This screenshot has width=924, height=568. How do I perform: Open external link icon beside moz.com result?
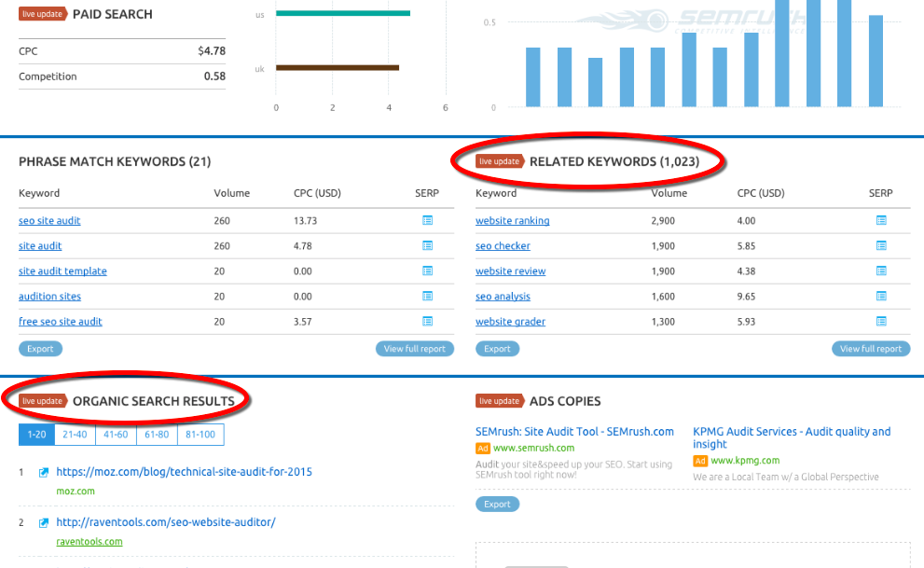[x=44, y=473]
